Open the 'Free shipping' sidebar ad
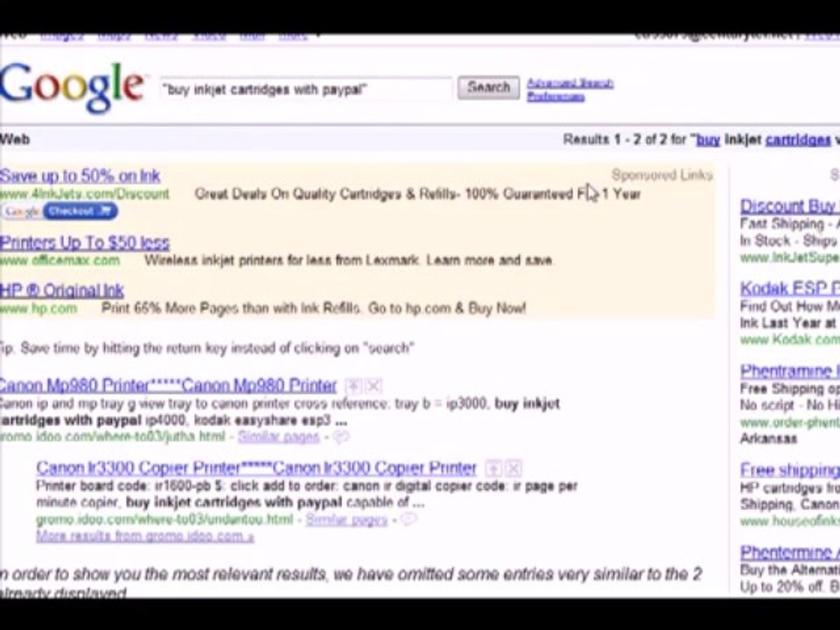 (x=790, y=471)
